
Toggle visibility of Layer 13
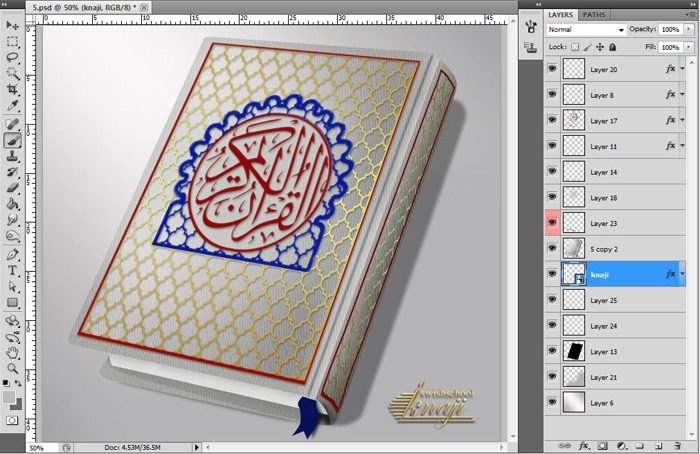(x=552, y=351)
